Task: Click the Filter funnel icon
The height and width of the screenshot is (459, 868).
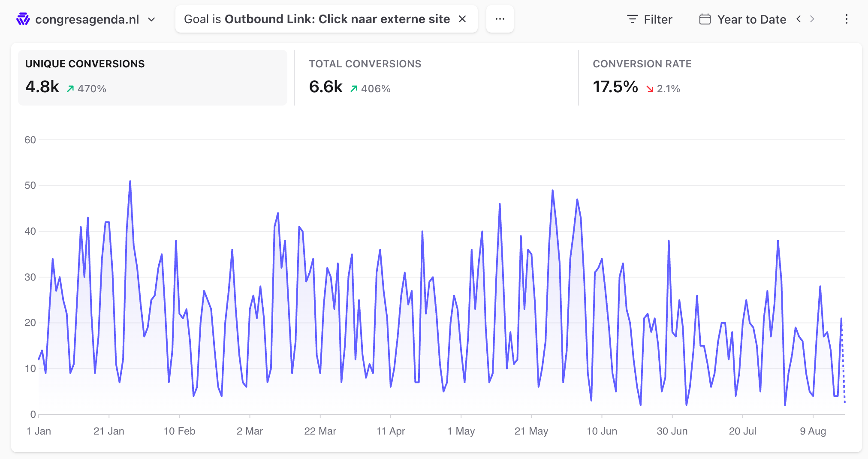Action: pos(633,19)
